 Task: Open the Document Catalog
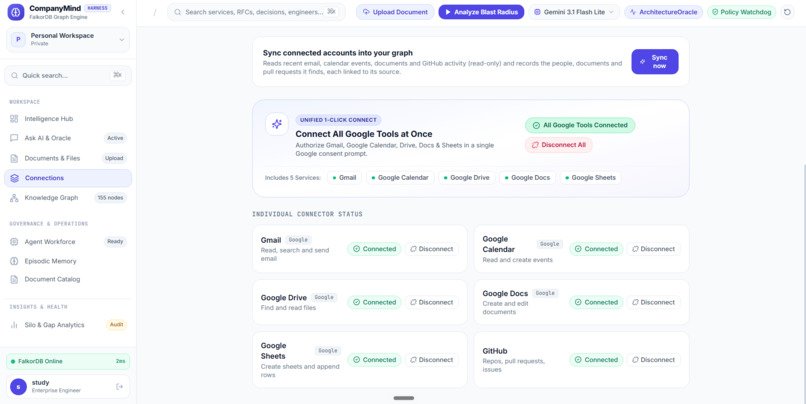pyautogui.click(x=68, y=280)
